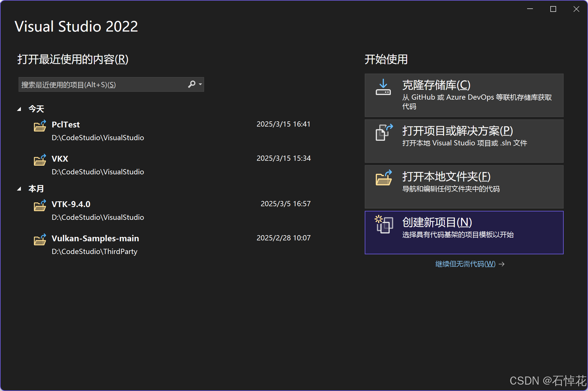Click the open project/solution icon

[383, 133]
